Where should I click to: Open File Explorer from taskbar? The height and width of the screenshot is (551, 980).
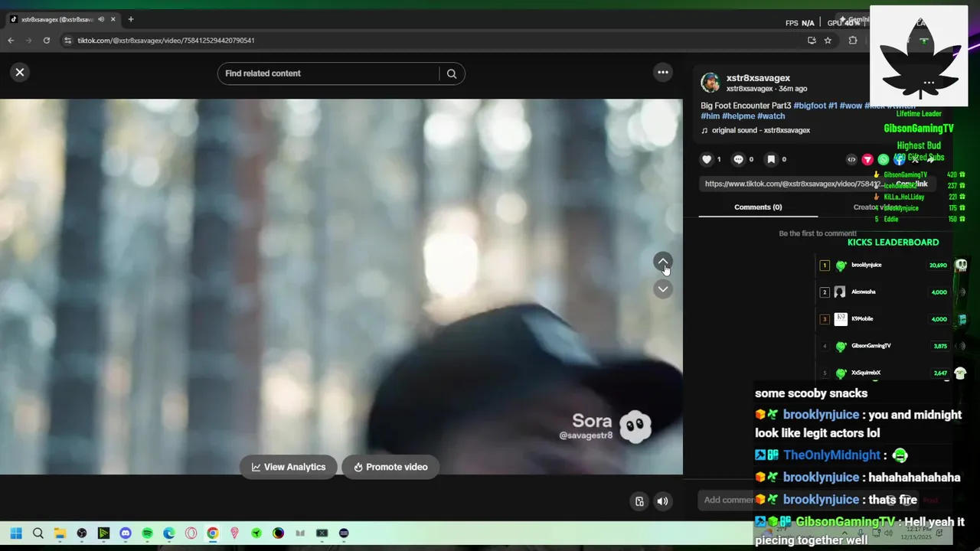(60, 533)
